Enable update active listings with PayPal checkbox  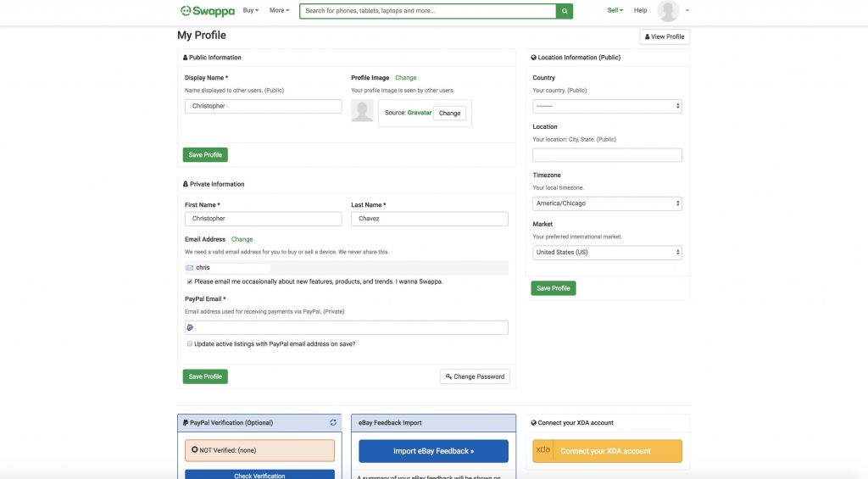tap(190, 344)
